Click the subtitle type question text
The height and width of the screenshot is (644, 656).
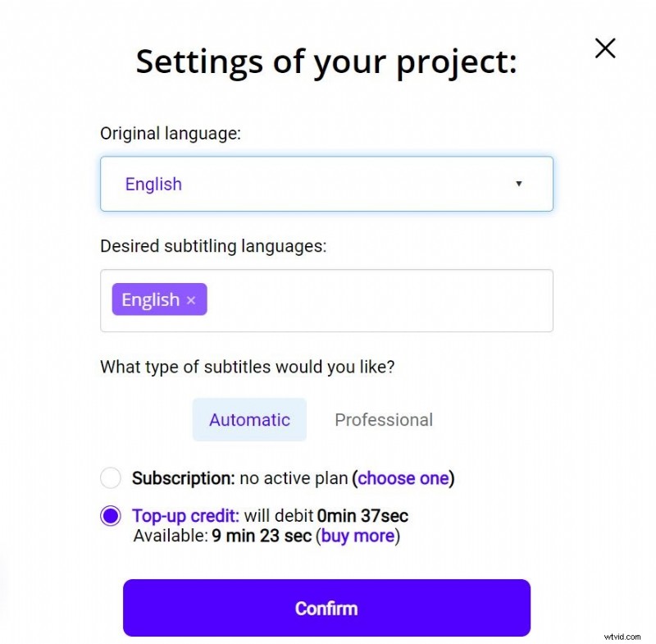tap(248, 367)
